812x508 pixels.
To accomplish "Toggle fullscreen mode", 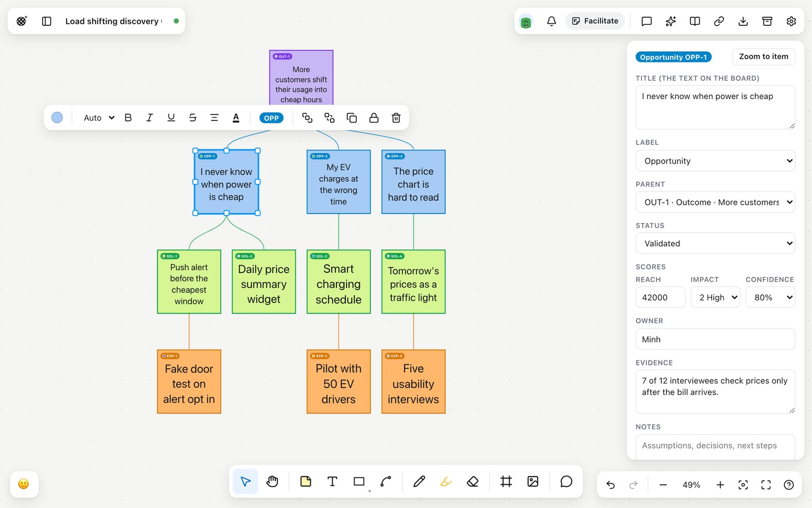I will click(x=766, y=485).
